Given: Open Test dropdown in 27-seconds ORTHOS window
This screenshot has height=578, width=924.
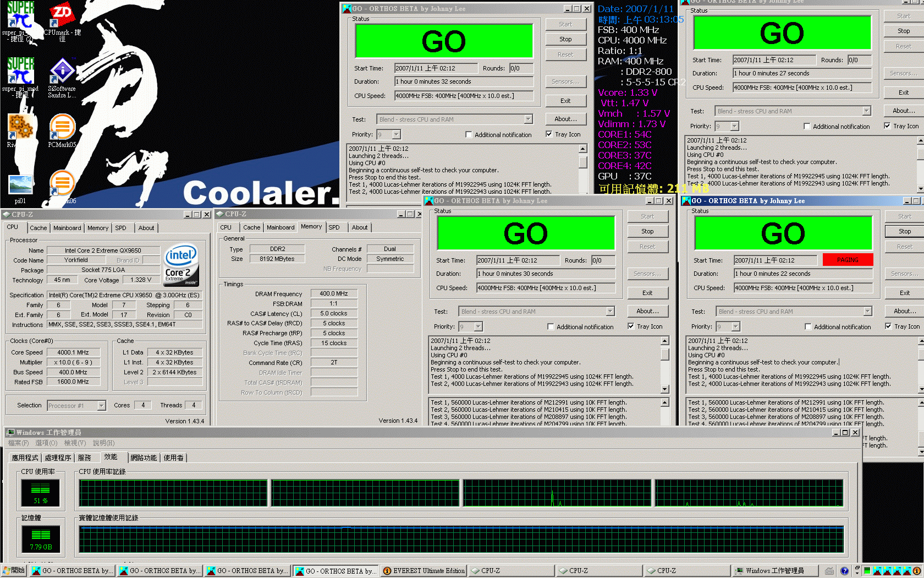Looking at the screenshot, I should click(866, 111).
